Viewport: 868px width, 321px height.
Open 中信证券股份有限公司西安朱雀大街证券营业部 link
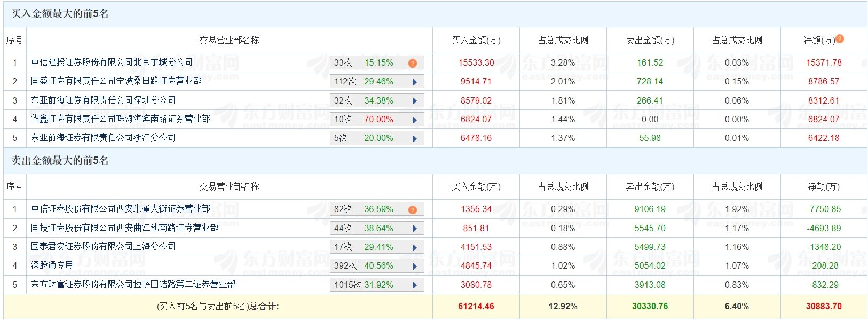pyautogui.click(x=121, y=208)
